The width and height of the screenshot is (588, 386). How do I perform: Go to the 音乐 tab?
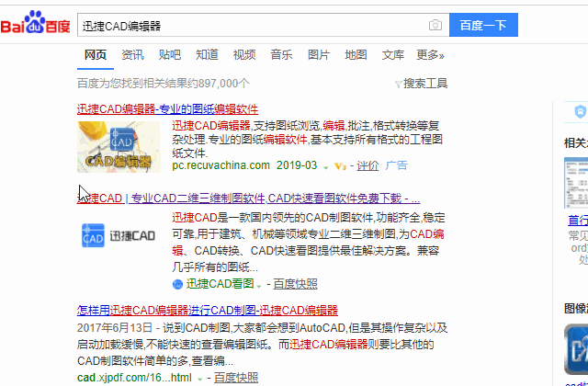(x=281, y=55)
